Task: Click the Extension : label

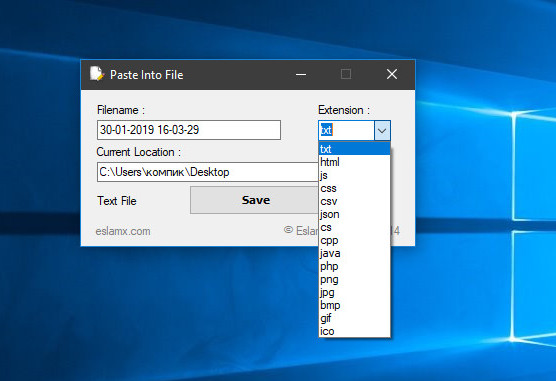Action: coord(344,110)
